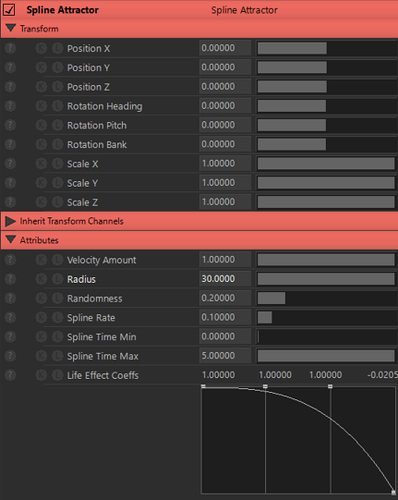Click the K icon next to Scale X
The height and width of the screenshot is (500, 398).
(41, 164)
